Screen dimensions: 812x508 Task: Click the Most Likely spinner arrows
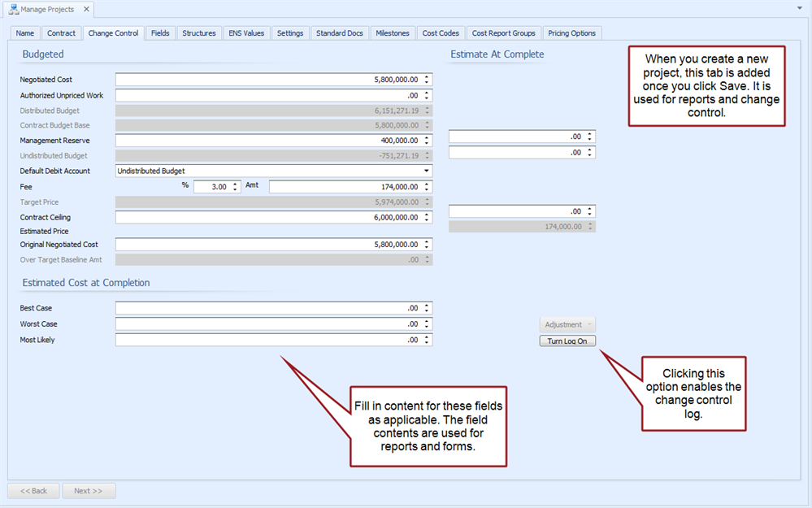tap(427, 340)
